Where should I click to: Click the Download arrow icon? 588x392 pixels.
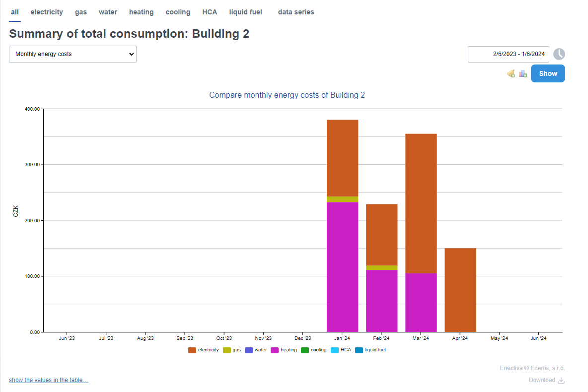[x=561, y=380]
